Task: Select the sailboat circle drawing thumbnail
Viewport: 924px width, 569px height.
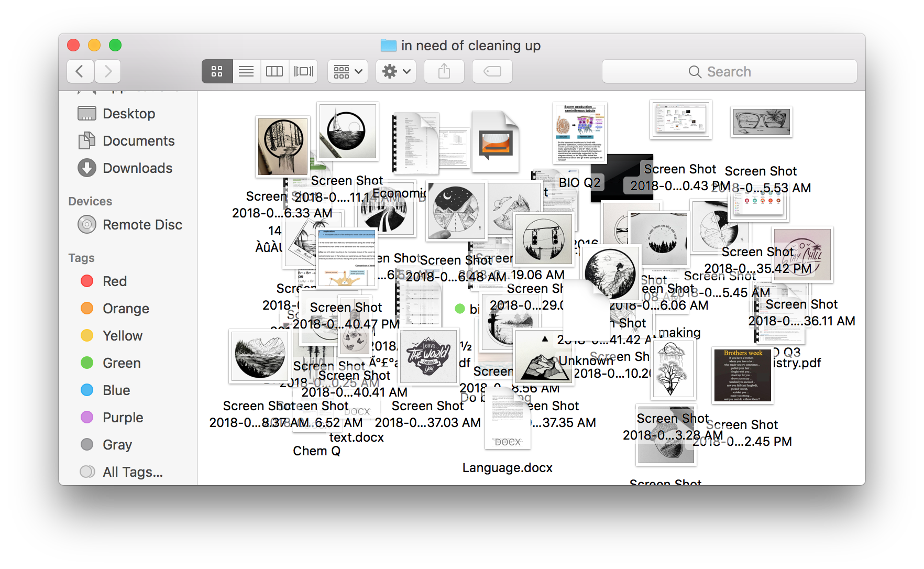Action: coord(348,131)
